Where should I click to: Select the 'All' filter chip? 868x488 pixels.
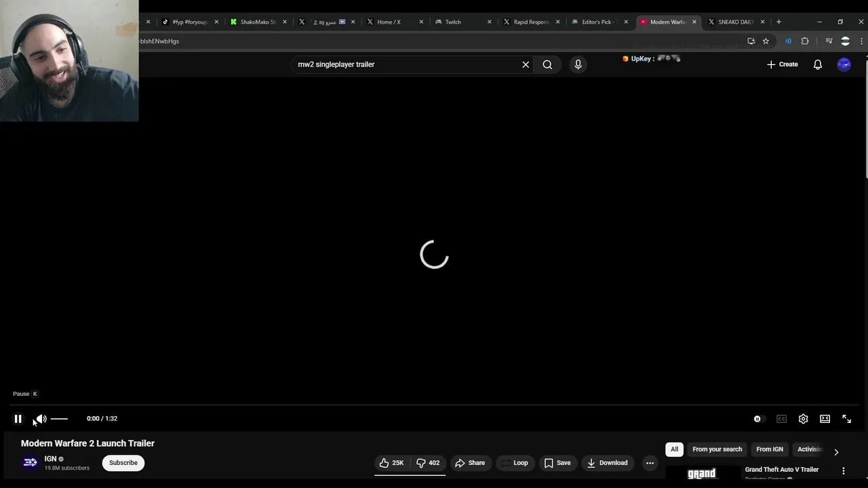pos(674,449)
